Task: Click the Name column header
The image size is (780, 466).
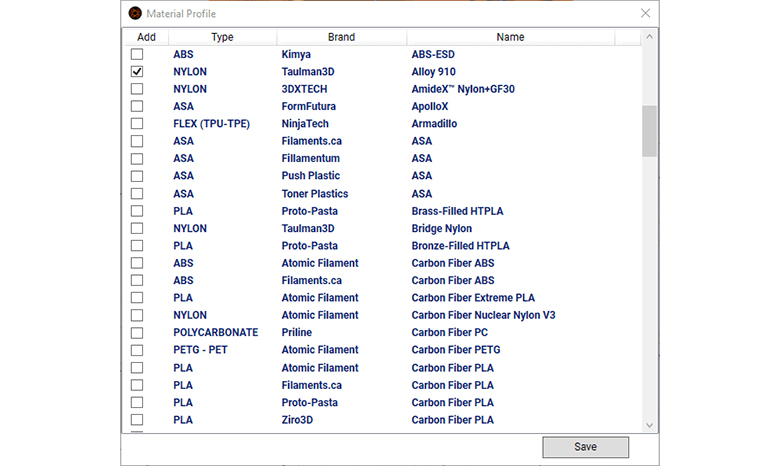Action: click(510, 37)
